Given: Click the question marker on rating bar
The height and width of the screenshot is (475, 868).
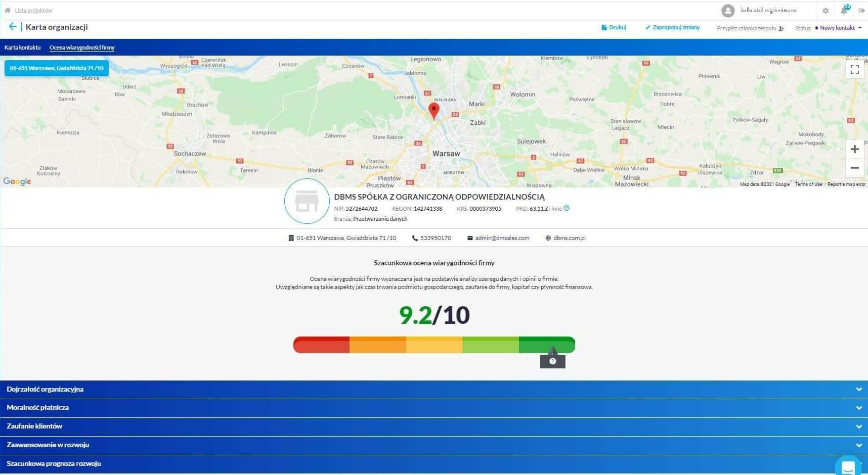Looking at the screenshot, I should tap(552, 361).
